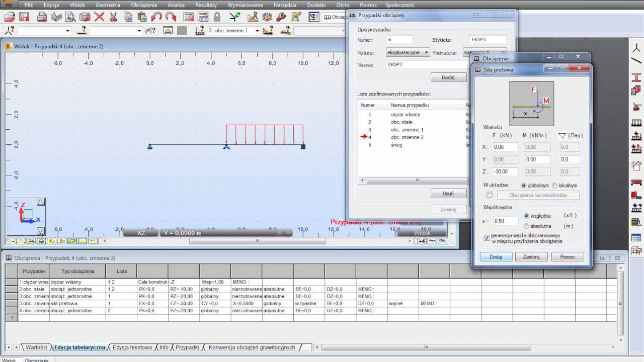Print using the printer toolbar icon

tap(42, 17)
